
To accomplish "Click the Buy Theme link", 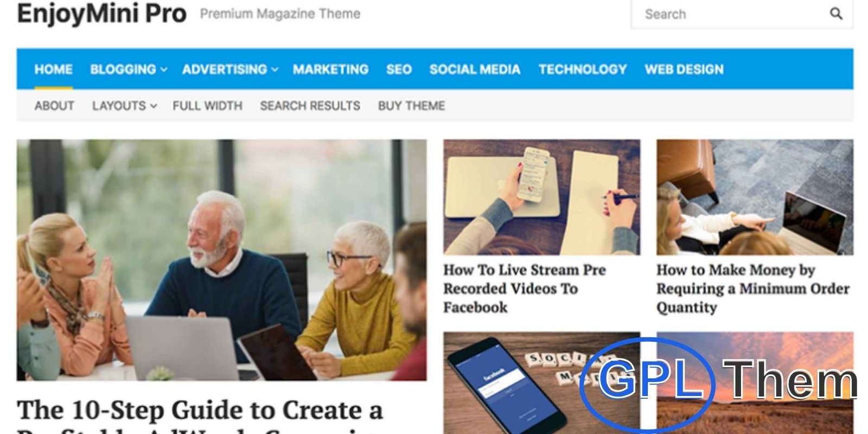I will [411, 106].
